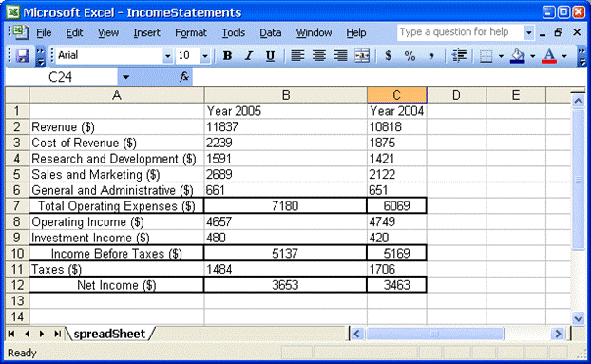Go to last sheet tab arrow
This screenshot has height=364, width=591.
pos(57,334)
